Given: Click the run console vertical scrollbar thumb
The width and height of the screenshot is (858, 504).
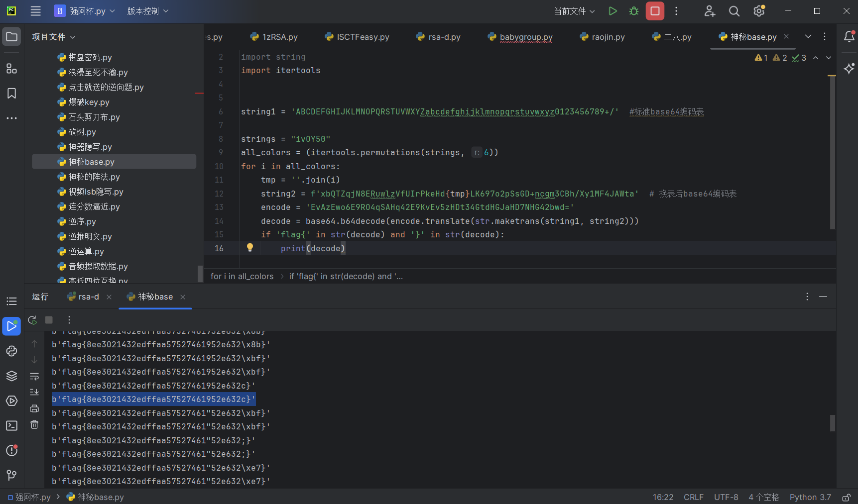Looking at the screenshot, I should pyautogui.click(x=832, y=423).
